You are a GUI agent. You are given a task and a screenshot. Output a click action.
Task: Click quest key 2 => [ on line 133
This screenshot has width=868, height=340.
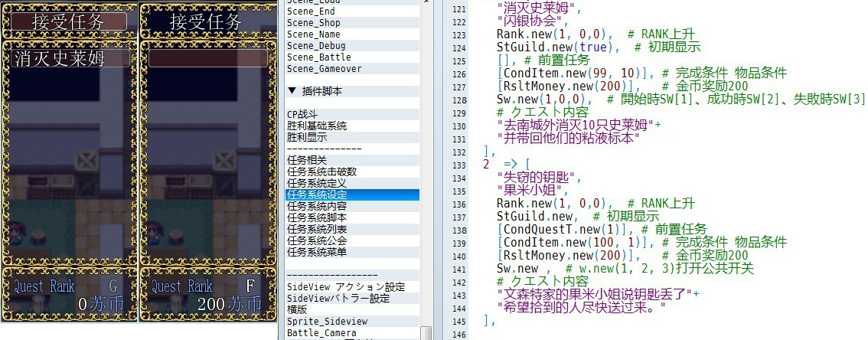pos(507,164)
